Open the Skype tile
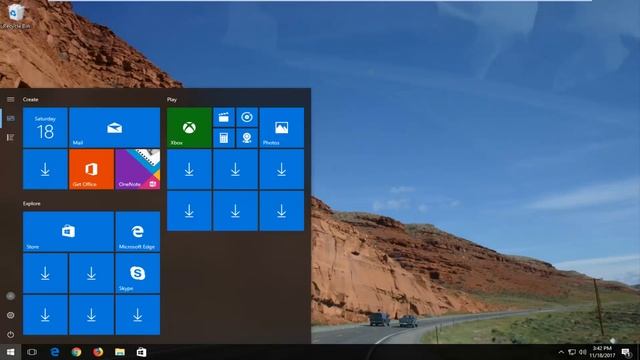The width and height of the screenshot is (640, 360). pyautogui.click(x=138, y=273)
